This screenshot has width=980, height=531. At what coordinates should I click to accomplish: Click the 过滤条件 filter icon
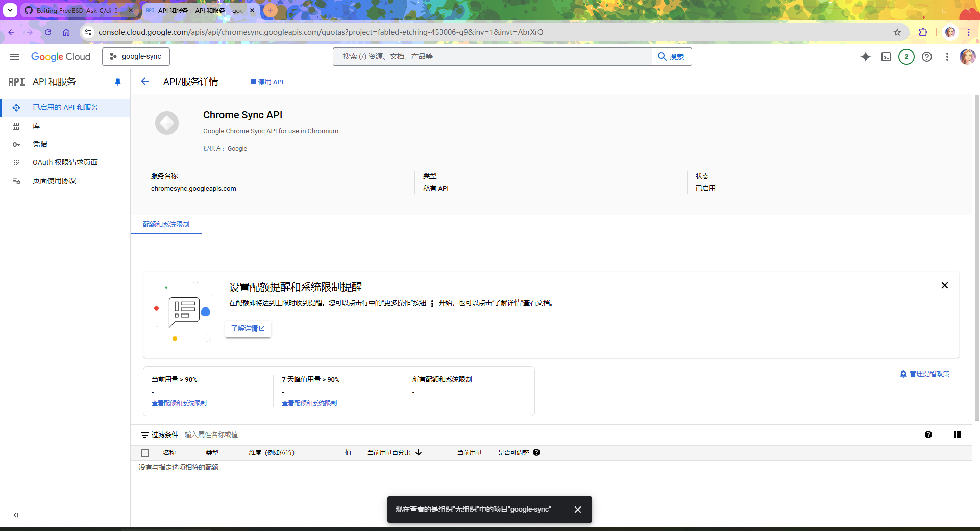(x=145, y=435)
